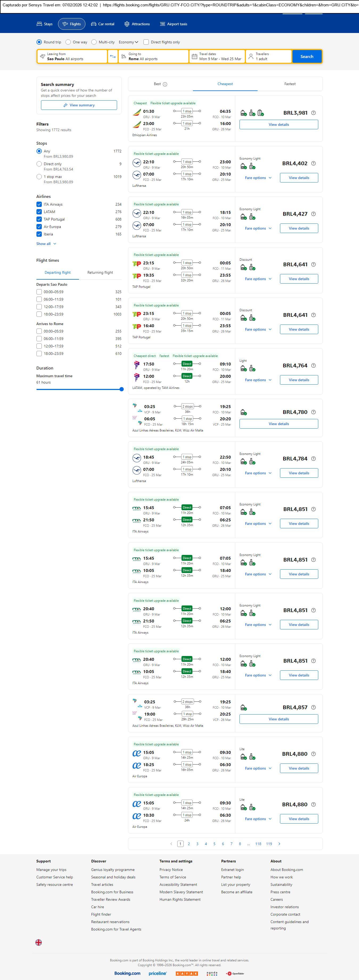Click the UK flag language icon
This screenshot has width=359, height=980.
tap(38, 942)
